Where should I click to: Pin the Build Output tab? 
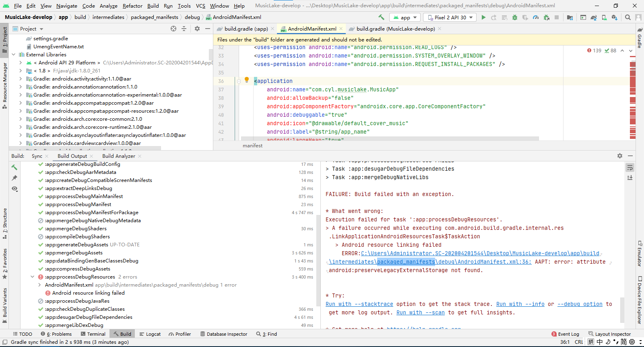(14, 178)
